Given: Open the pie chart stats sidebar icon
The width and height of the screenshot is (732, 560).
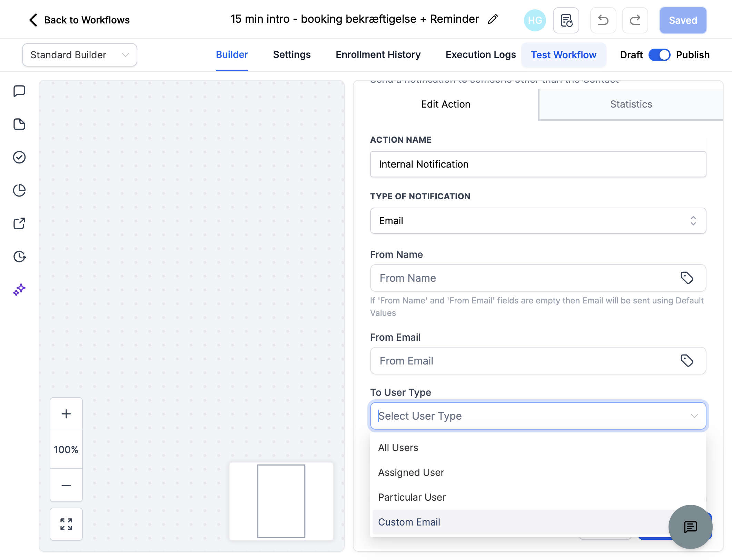Looking at the screenshot, I should pos(19,190).
